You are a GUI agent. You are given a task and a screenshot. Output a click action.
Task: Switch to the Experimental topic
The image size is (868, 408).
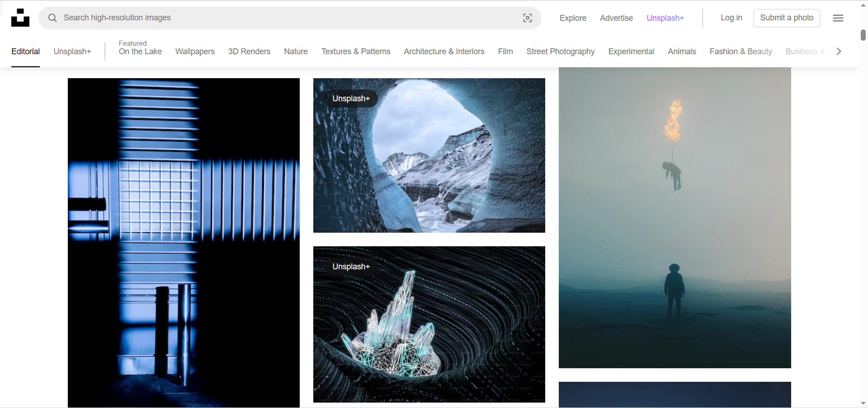631,52
